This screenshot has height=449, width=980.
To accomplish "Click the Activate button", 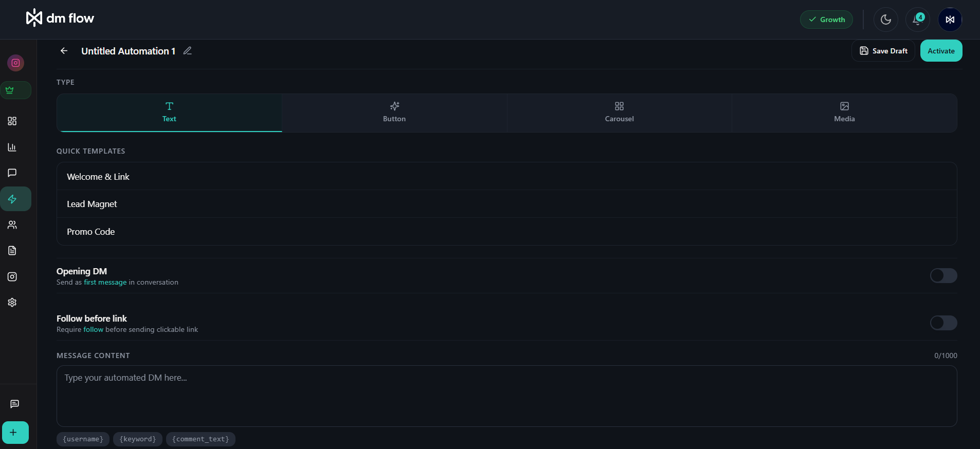I will pos(941,50).
